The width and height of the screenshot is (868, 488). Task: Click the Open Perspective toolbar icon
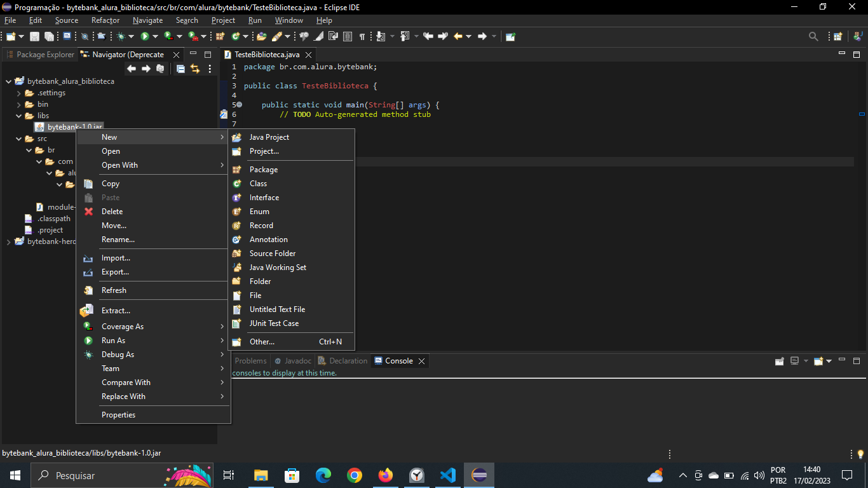(x=837, y=36)
